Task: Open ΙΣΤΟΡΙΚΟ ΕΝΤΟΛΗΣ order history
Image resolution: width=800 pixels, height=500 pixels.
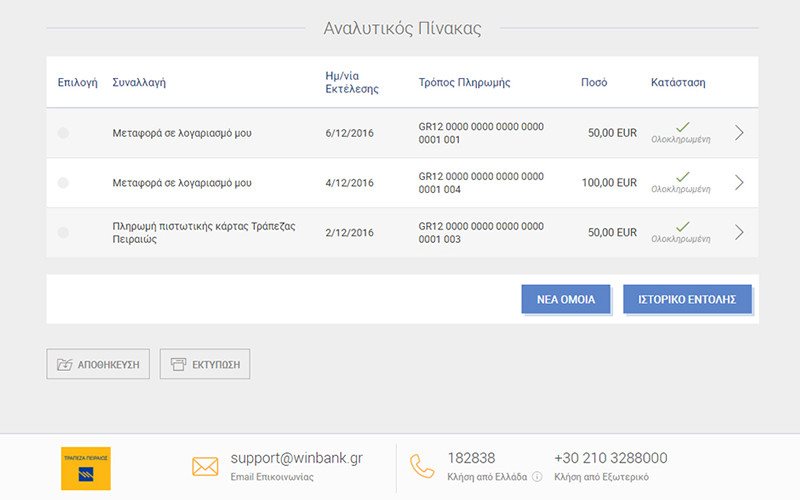Action: pyautogui.click(x=687, y=299)
